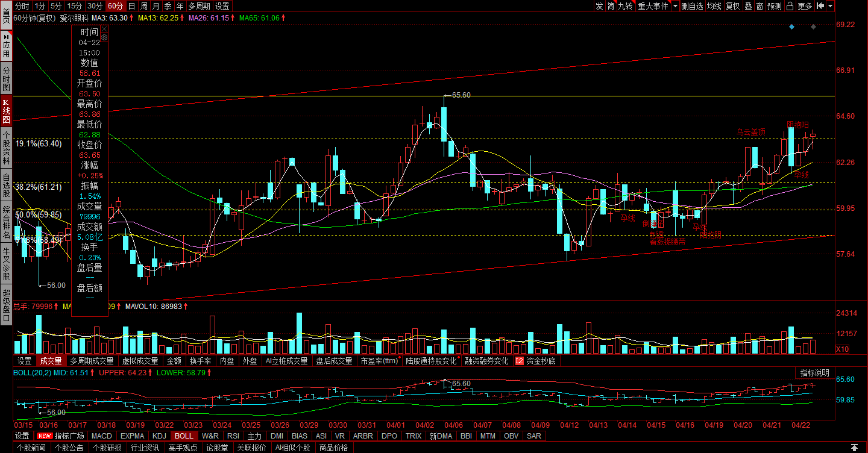The image size is (868, 453).
Task: Open the top 设置 settings button
Action: coord(222,6)
